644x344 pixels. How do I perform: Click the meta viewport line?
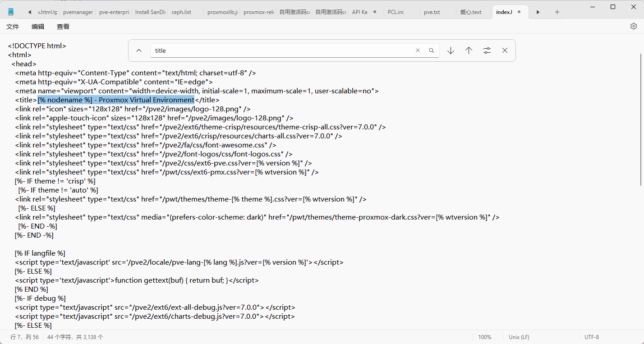(197, 91)
